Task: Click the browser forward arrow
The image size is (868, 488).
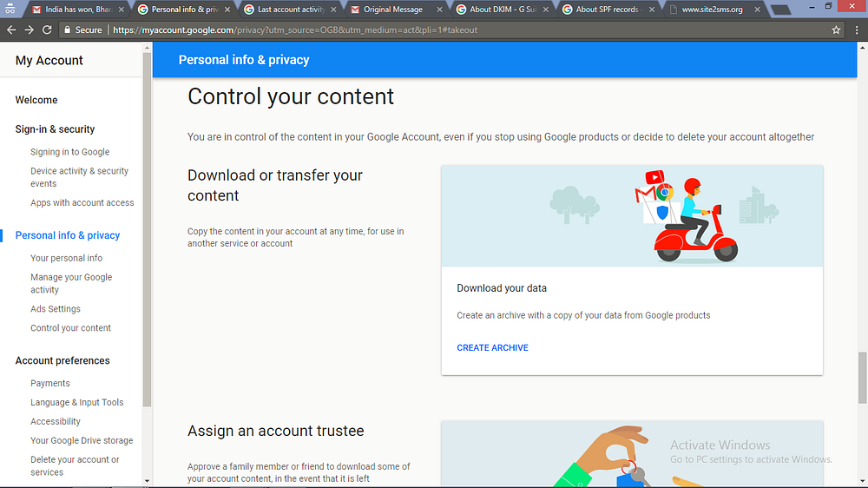Action: click(29, 30)
